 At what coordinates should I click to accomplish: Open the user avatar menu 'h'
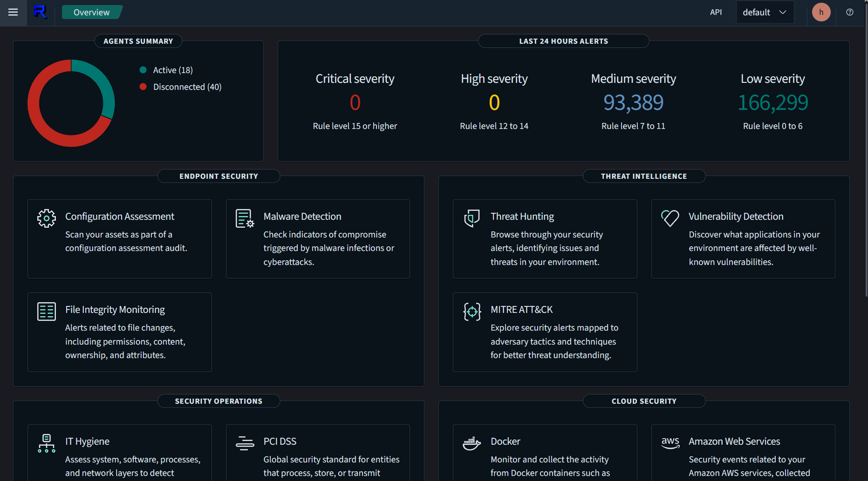tap(821, 12)
